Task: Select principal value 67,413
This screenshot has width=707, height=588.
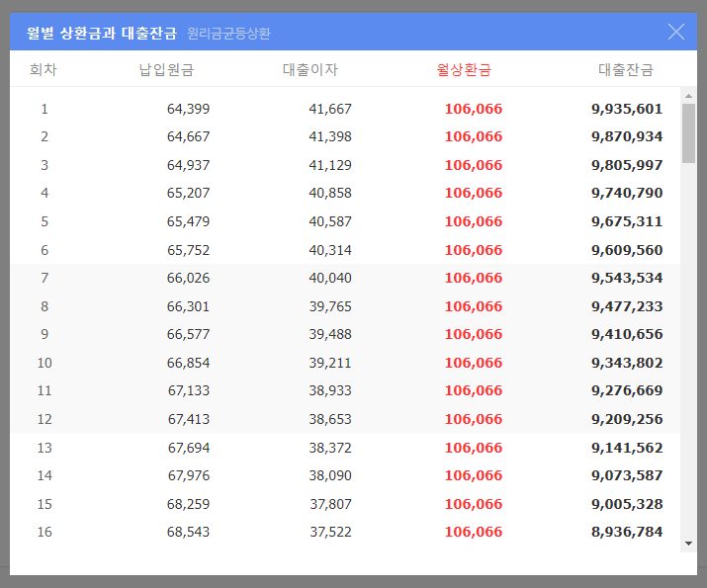Action: point(189,419)
